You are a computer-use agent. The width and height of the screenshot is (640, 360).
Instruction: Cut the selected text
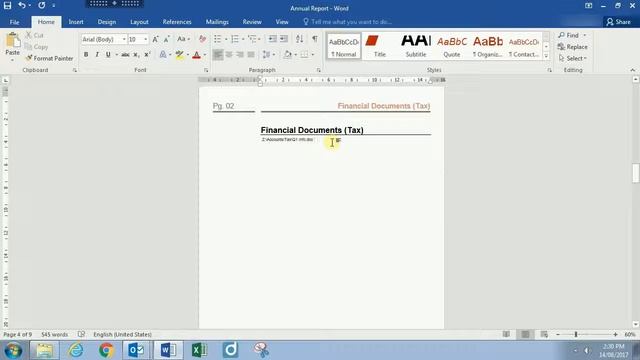pos(34,35)
